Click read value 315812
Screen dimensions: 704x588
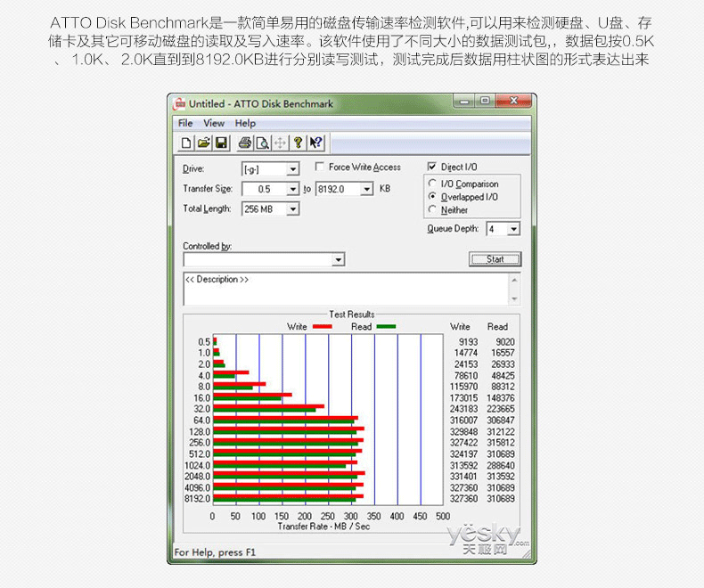501,443
